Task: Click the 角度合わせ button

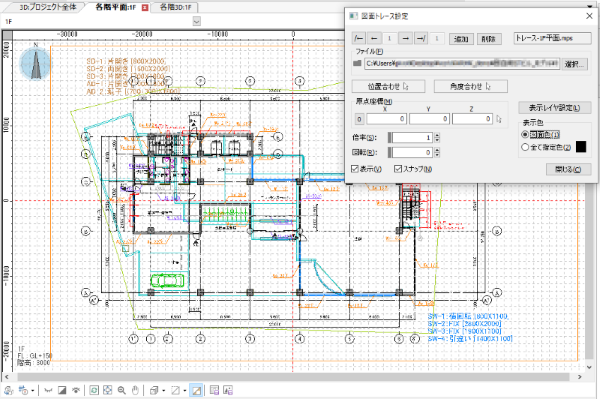Action: click(x=471, y=86)
